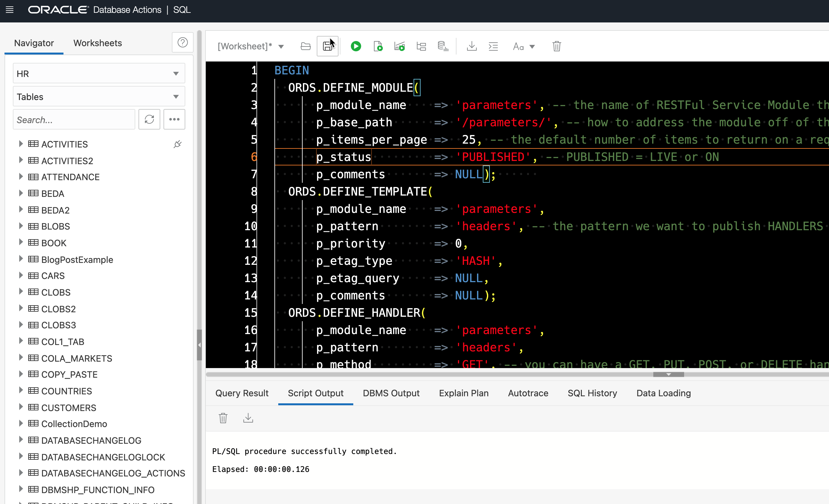829x504 pixels.
Task: Click the help question mark icon
Action: pos(182,42)
